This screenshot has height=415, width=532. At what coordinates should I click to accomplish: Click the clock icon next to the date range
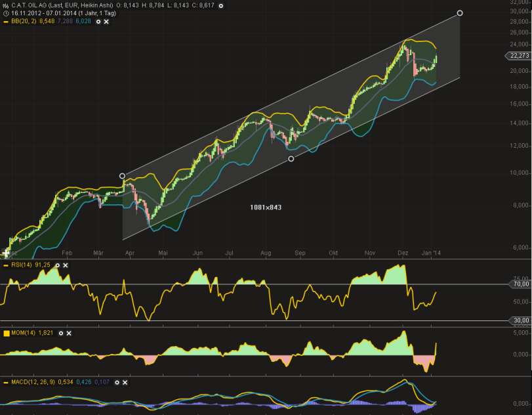point(6,14)
